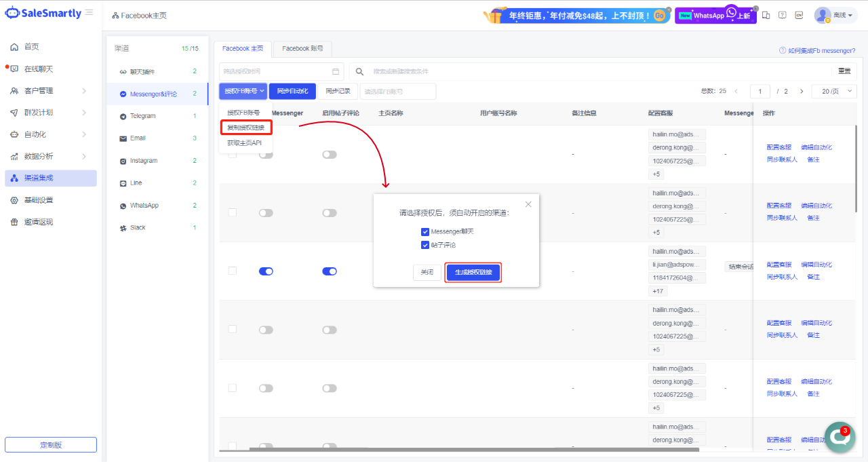Switch to the Facebook 账号 tab
The height and width of the screenshot is (462, 868).
point(302,49)
